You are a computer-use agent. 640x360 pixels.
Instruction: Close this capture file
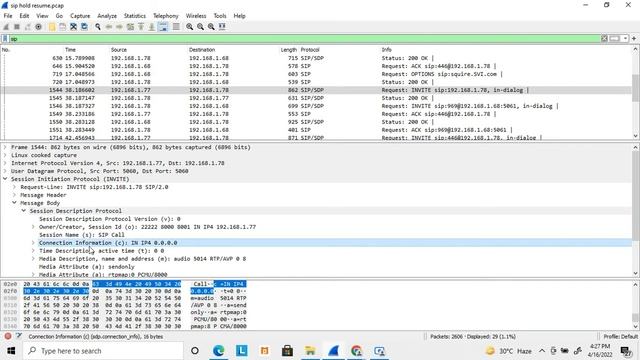click(73, 27)
